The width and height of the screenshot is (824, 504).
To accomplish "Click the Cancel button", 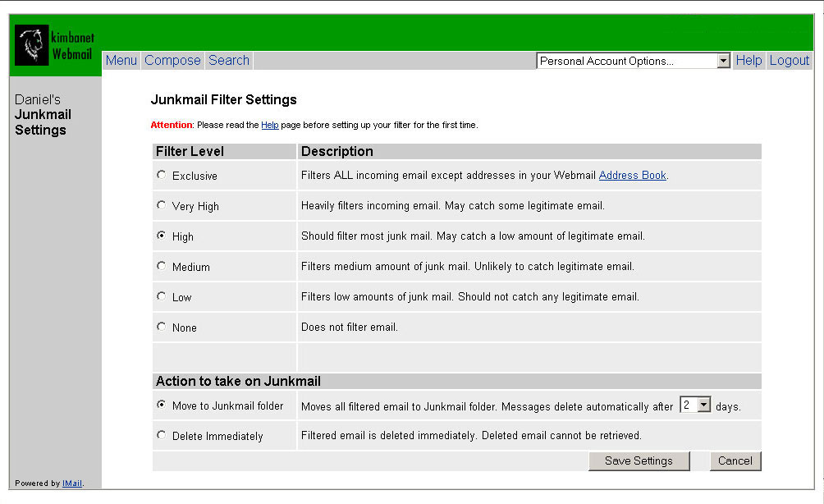I will pos(735,460).
